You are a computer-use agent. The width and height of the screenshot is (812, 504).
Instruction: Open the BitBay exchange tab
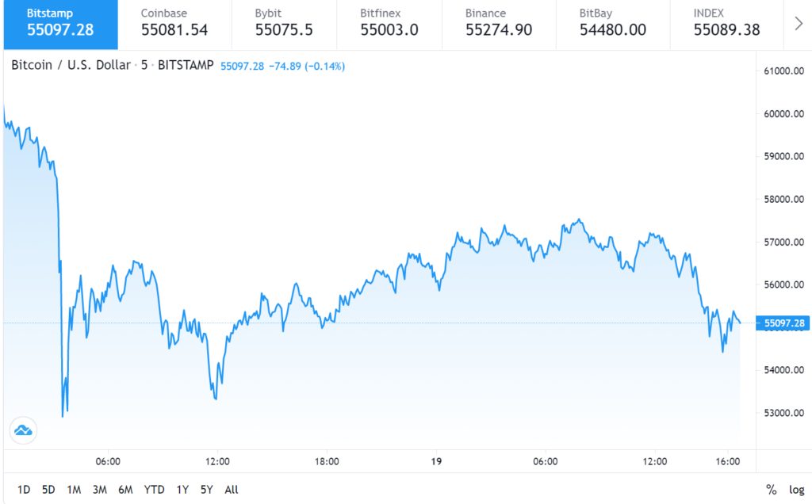[x=612, y=24]
